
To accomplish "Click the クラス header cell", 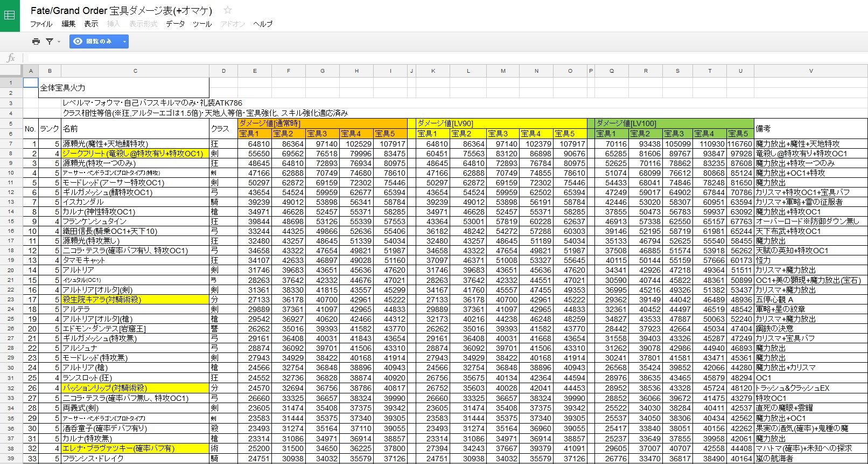I will pos(223,129).
